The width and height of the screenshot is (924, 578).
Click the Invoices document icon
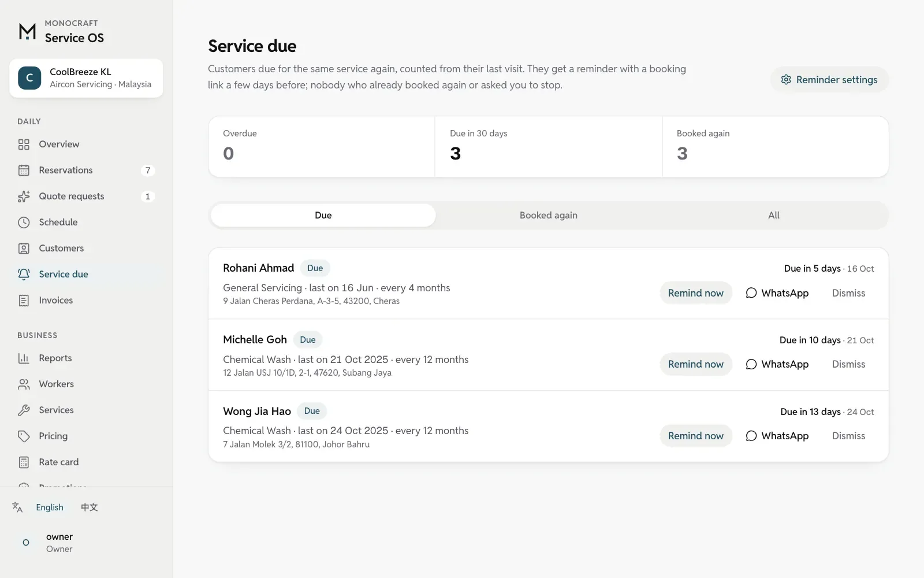point(24,301)
